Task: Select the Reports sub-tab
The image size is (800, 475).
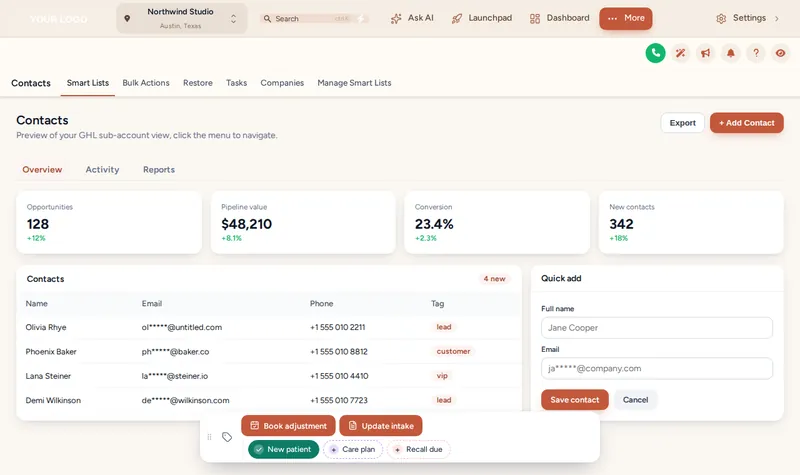Action: pyautogui.click(x=159, y=169)
